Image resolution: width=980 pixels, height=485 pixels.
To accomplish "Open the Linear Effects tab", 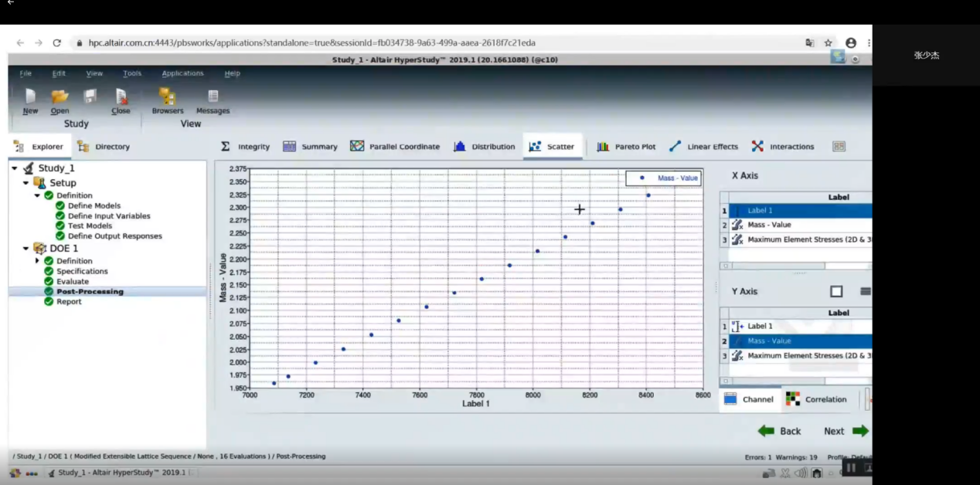I will (x=703, y=146).
